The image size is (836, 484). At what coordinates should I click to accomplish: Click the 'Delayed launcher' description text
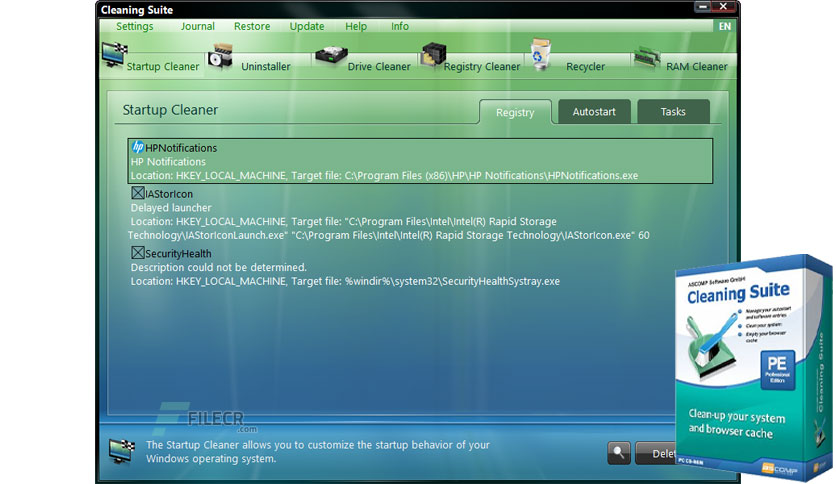(171, 208)
